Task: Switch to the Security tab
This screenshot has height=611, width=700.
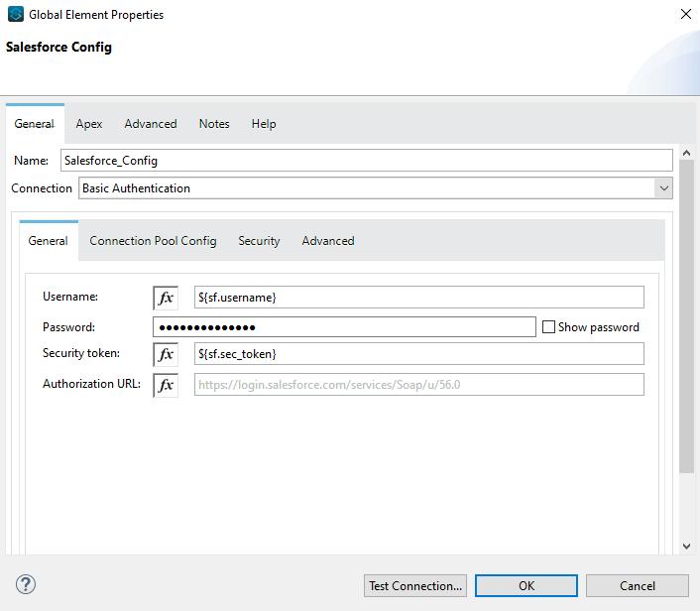Action: click(x=259, y=241)
